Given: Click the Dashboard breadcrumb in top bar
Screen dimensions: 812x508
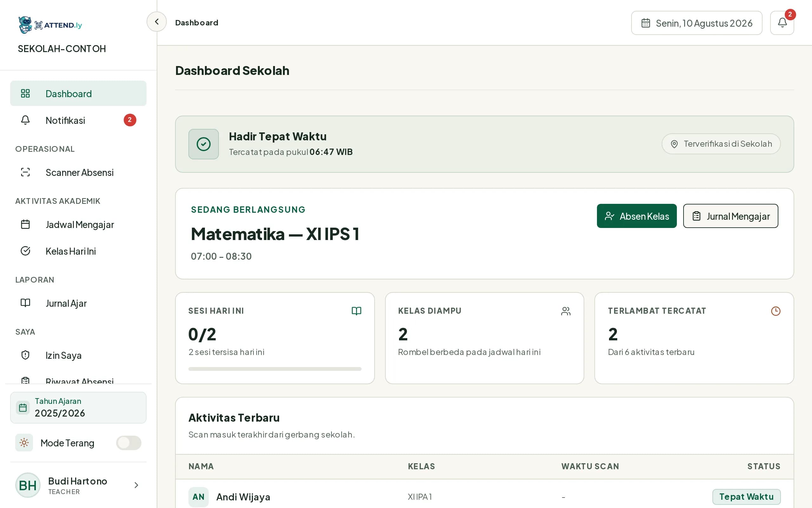Looking at the screenshot, I should pos(197,23).
